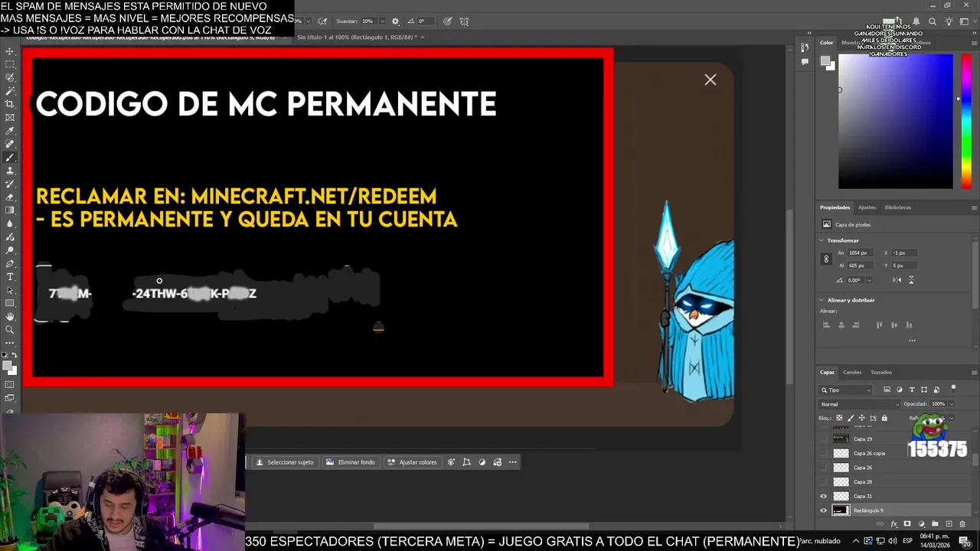This screenshot has width=980, height=551.
Task: Select the Frame tool
Action: 10,117
